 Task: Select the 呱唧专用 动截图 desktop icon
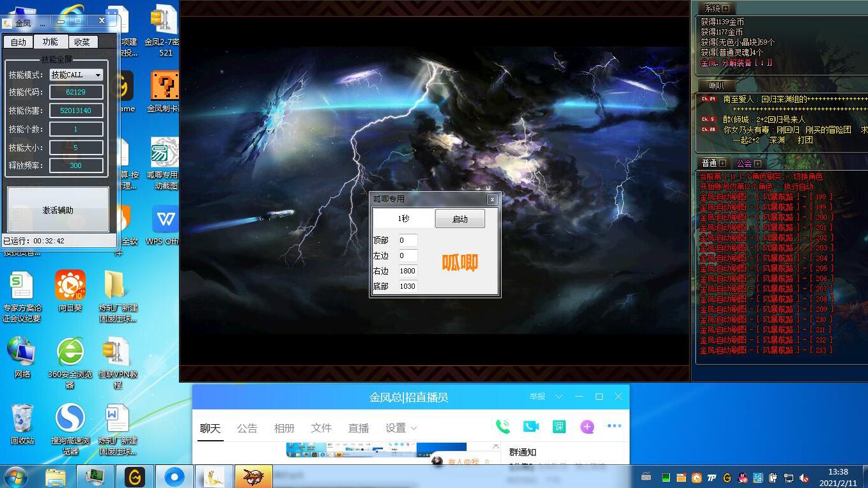click(x=164, y=164)
